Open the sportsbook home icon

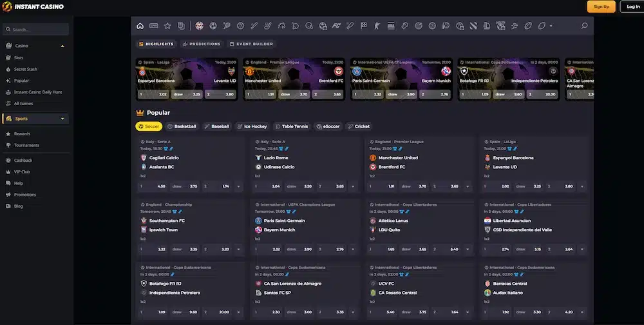(x=140, y=26)
